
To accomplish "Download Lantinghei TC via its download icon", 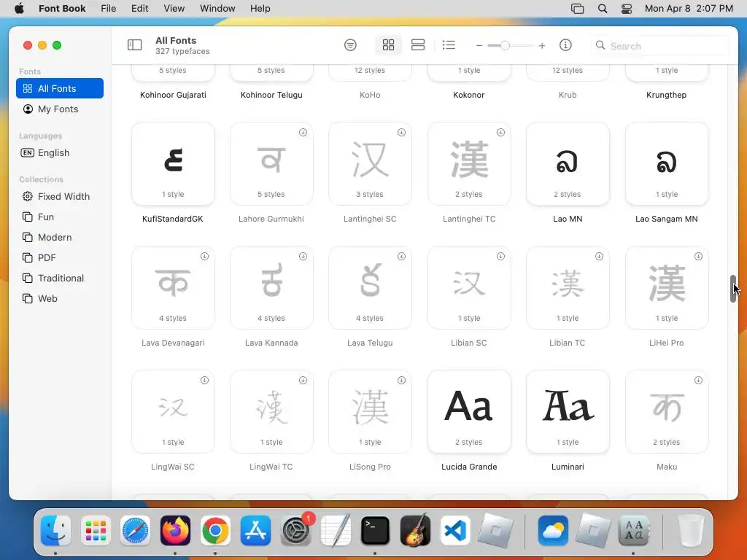I will [x=500, y=133].
